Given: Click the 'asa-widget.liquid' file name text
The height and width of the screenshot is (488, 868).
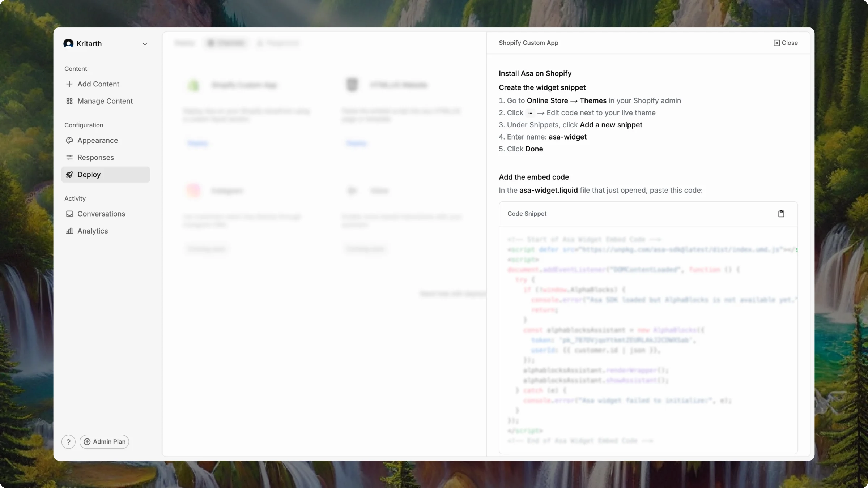Looking at the screenshot, I should (x=548, y=190).
